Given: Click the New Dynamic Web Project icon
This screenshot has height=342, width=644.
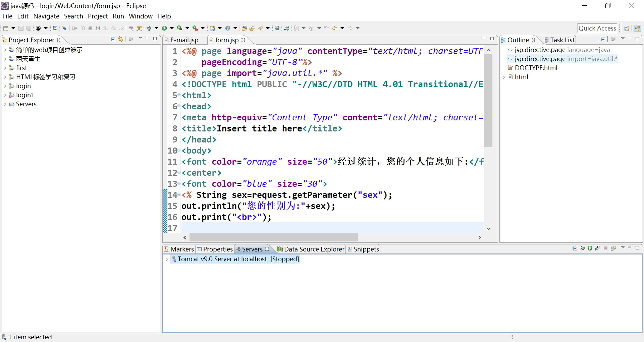Looking at the screenshot, I should click(x=212, y=28).
